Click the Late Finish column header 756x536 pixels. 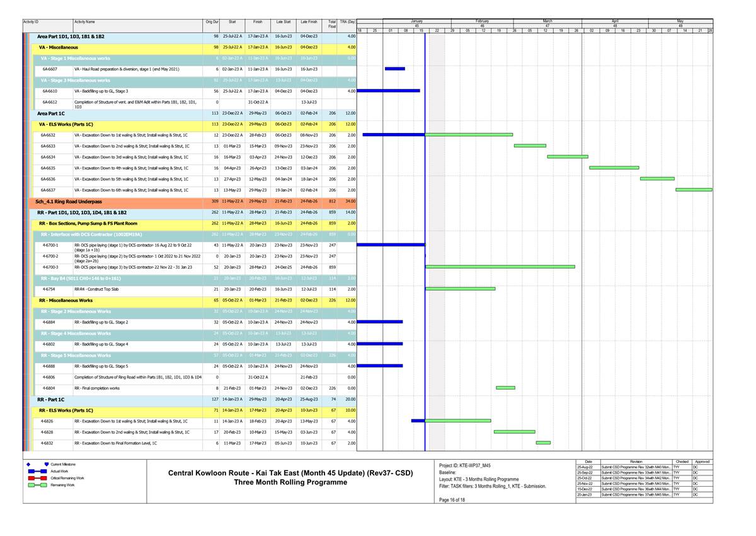309,21
